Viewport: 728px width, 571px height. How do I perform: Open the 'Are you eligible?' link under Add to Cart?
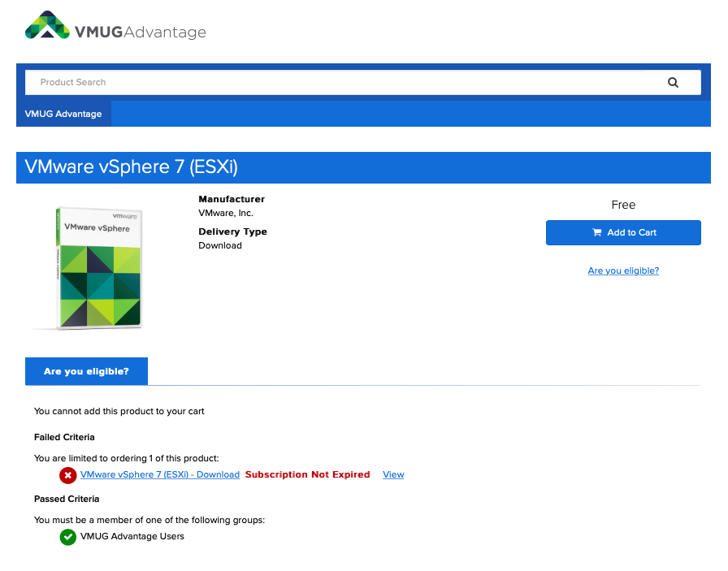(x=623, y=270)
